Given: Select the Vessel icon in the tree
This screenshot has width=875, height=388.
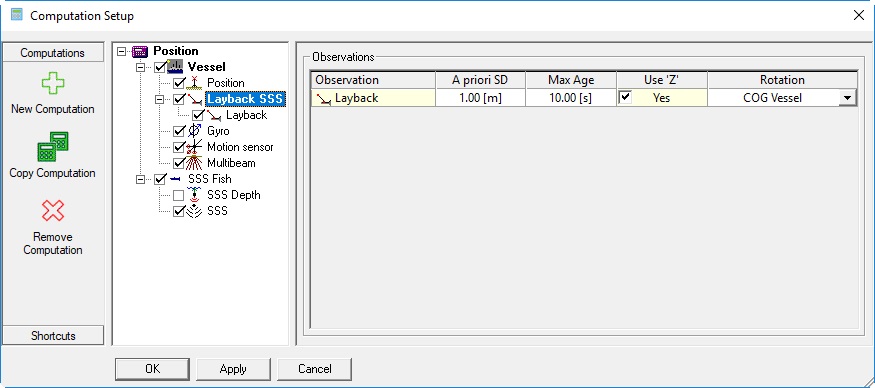Looking at the screenshot, I should pyautogui.click(x=175, y=66).
